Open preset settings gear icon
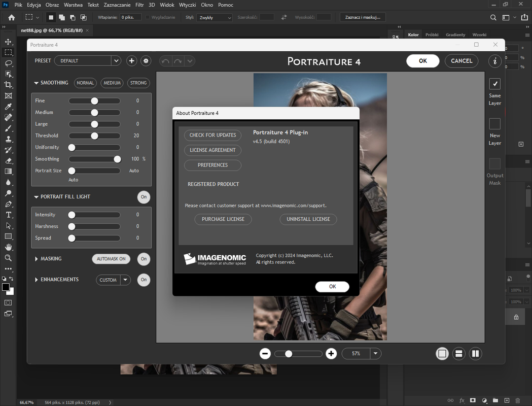Image resolution: width=532 pixels, height=406 pixels. pyautogui.click(x=146, y=61)
